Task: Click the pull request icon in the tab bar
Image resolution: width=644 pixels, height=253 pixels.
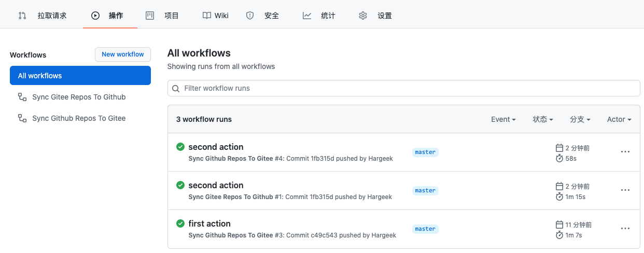Action: (x=22, y=16)
